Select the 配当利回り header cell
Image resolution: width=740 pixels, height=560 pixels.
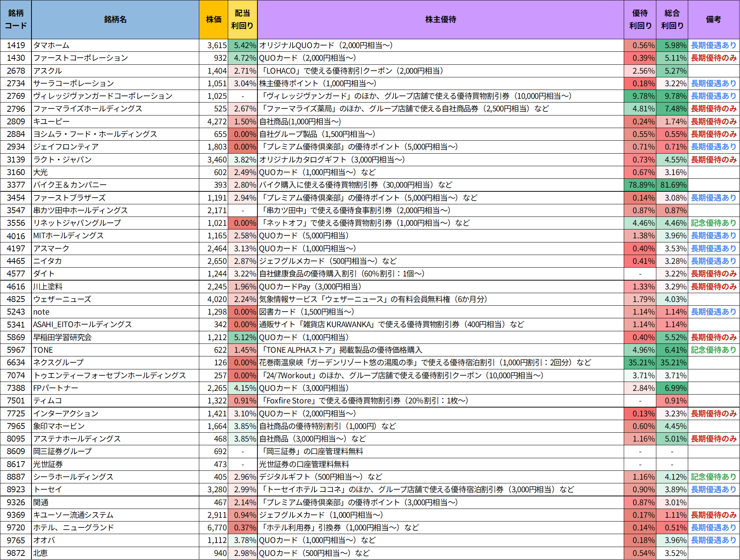point(242,19)
